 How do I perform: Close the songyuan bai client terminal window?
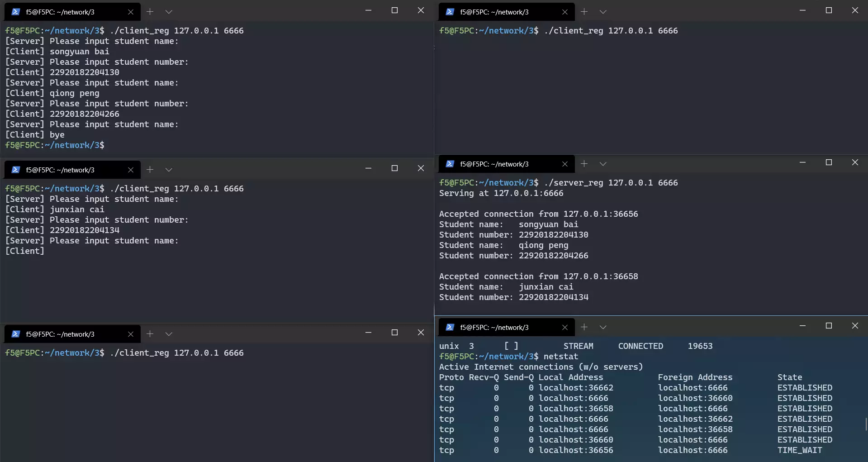point(421,10)
